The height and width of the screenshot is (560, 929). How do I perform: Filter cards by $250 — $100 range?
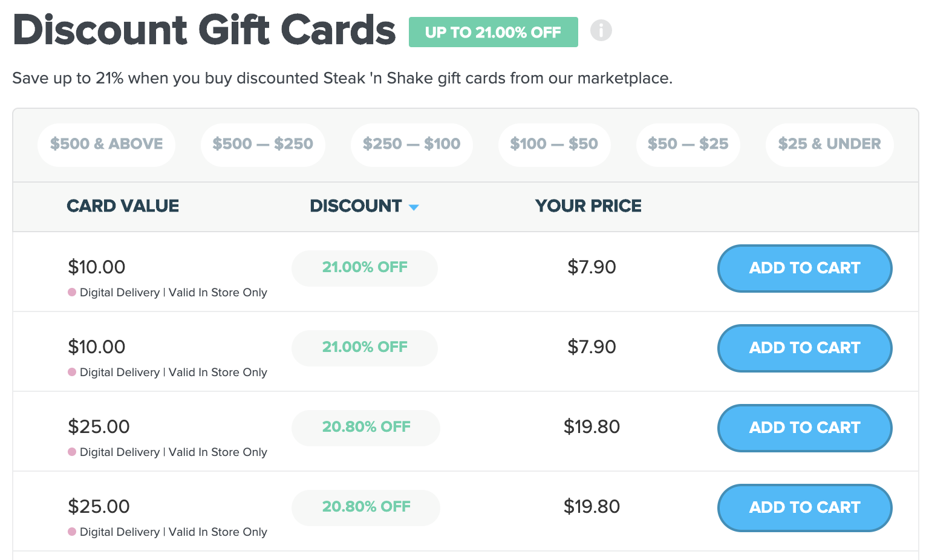411,144
